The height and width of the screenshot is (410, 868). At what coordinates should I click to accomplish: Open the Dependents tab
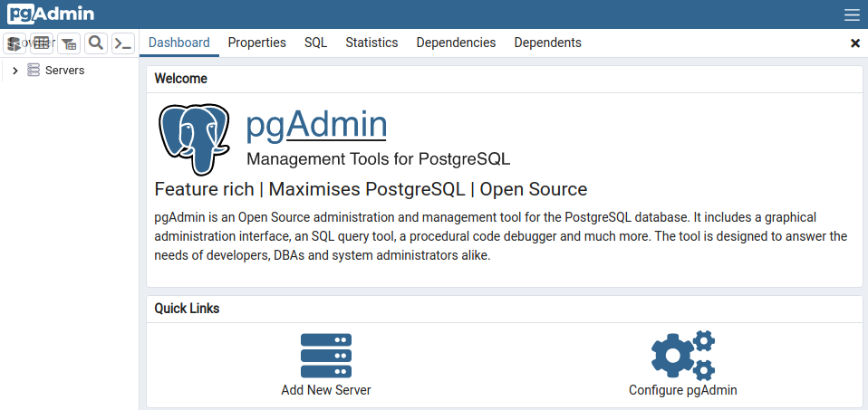tap(547, 43)
